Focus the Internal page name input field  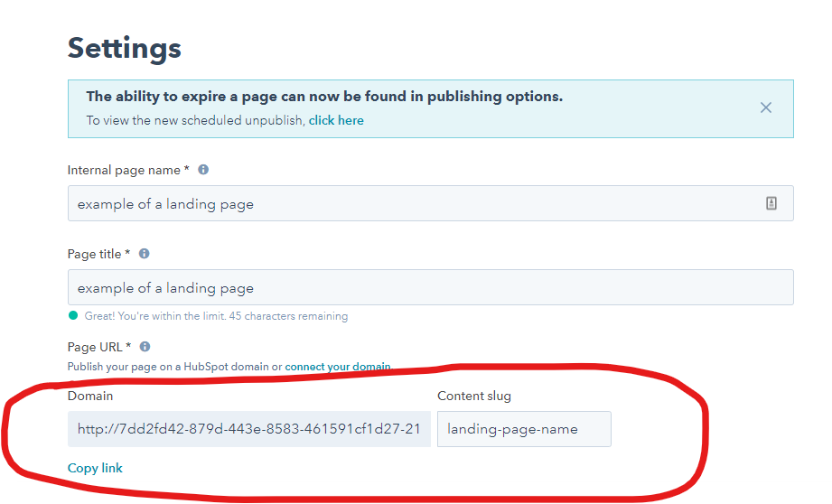click(430, 203)
